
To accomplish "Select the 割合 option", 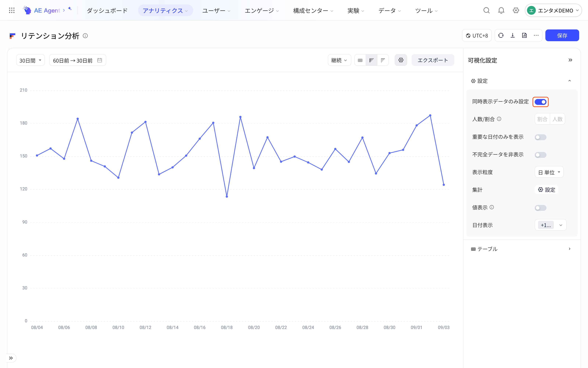I will tap(542, 119).
